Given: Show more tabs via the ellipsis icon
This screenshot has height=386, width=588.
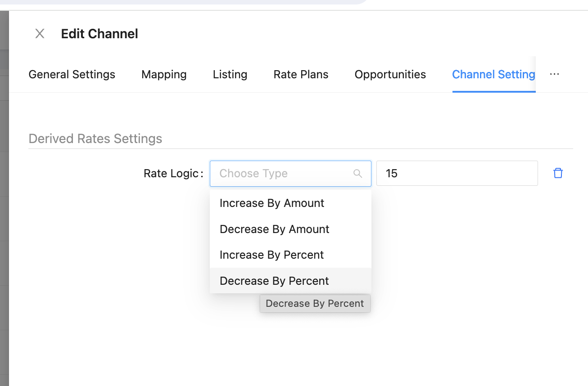Looking at the screenshot, I should pyautogui.click(x=554, y=74).
